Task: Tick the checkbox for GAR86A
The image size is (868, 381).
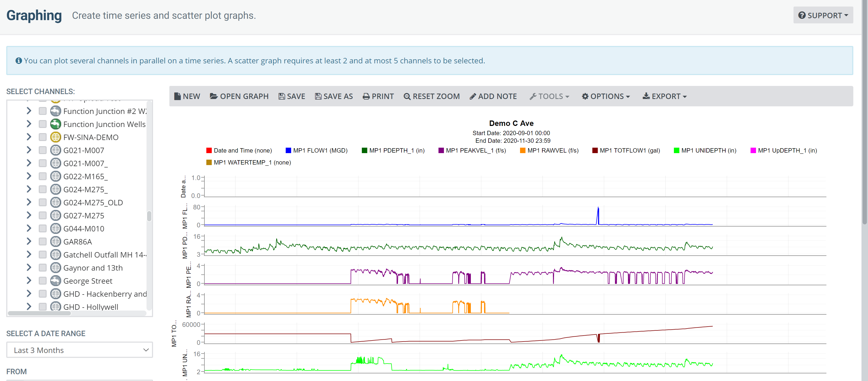Action: pos(43,242)
